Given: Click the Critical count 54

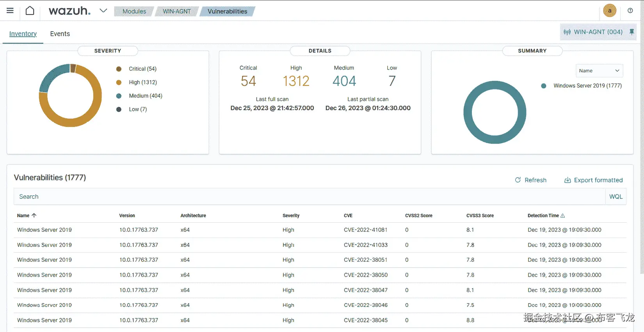Looking at the screenshot, I should coord(248,81).
